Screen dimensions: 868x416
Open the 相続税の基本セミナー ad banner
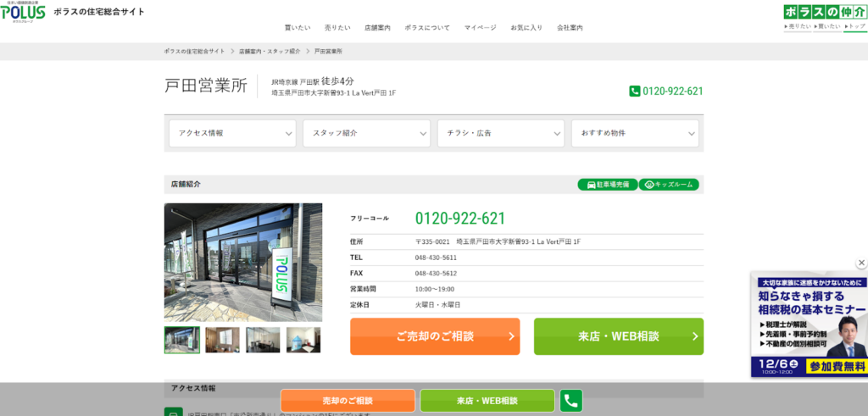(810, 324)
